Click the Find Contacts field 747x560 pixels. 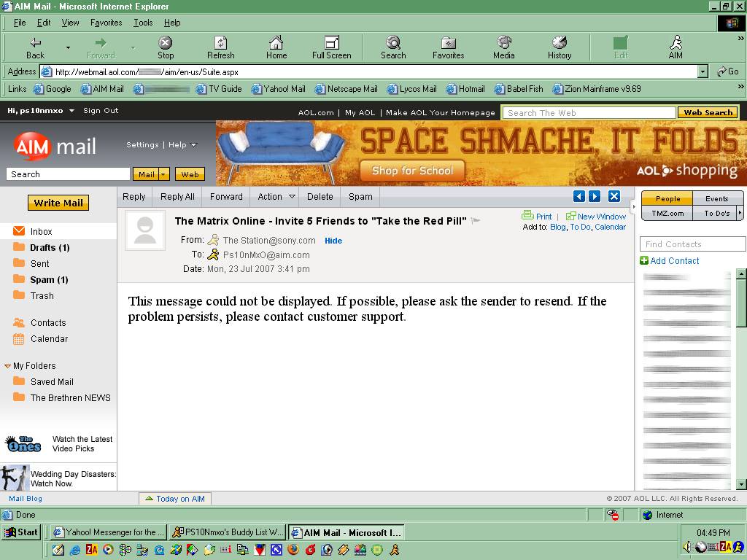click(693, 244)
